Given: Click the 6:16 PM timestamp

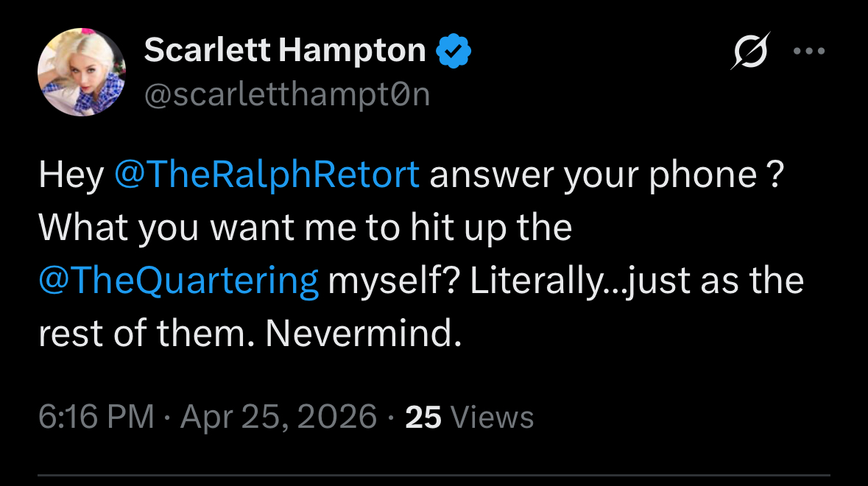Looking at the screenshot, I should [x=96, y=417].
